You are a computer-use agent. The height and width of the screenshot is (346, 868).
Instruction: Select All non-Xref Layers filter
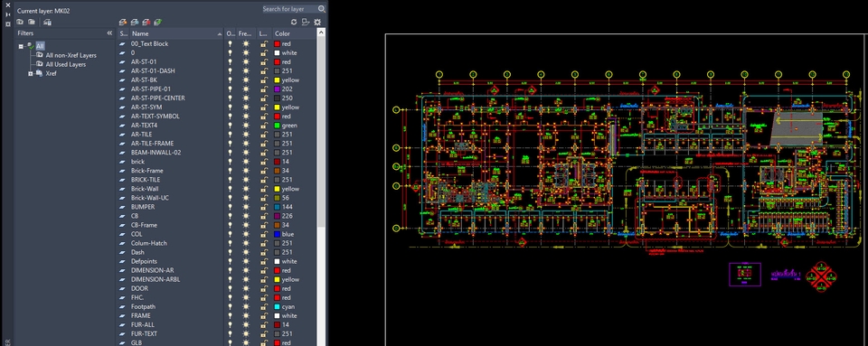tap(71, 55)
